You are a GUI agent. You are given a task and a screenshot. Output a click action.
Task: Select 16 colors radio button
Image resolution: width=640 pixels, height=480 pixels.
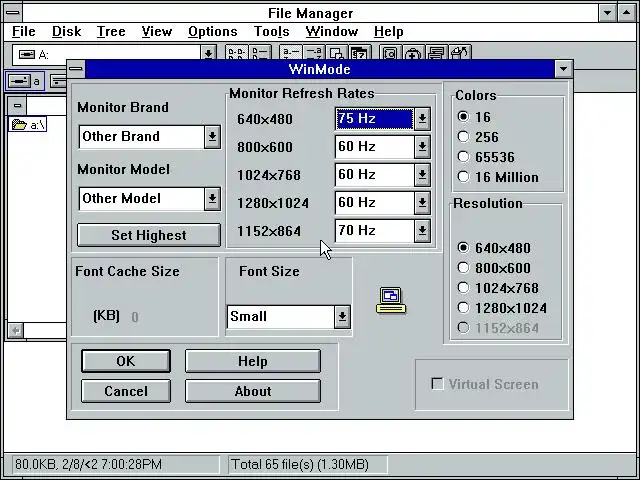(x=463, y=117)
